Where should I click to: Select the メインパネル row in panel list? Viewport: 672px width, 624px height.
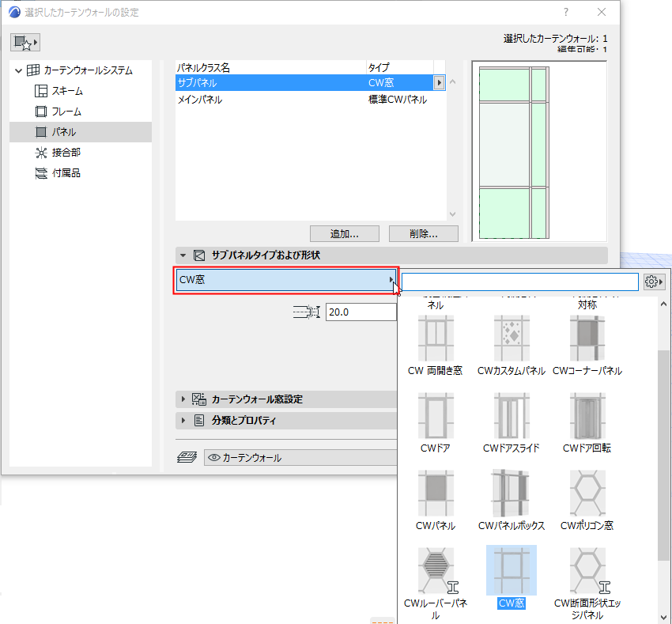click(310, 100)
